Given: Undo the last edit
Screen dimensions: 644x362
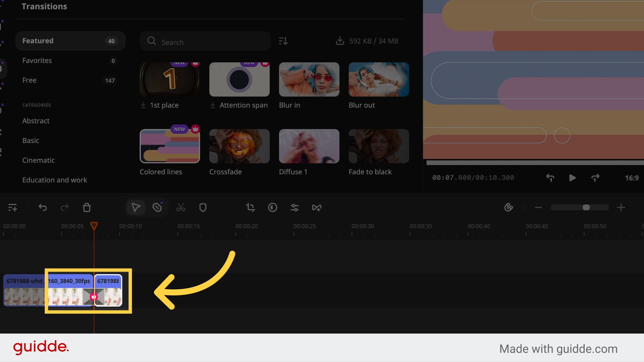Looking at the screenshot, I should [x=43, y=207].
